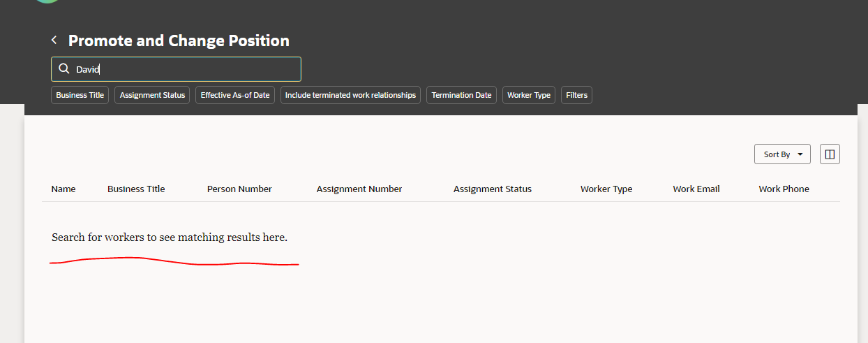Go back using the arrow beside Promote and Change Position
The image size is (868, 343).
[54, 40]
